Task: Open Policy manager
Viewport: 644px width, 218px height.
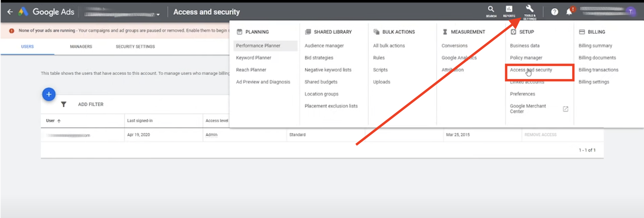Action: tap(526, 58)
